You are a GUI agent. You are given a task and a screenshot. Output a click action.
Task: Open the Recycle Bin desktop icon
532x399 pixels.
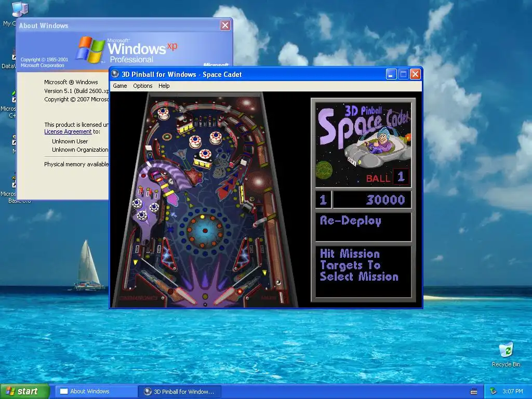506,355
